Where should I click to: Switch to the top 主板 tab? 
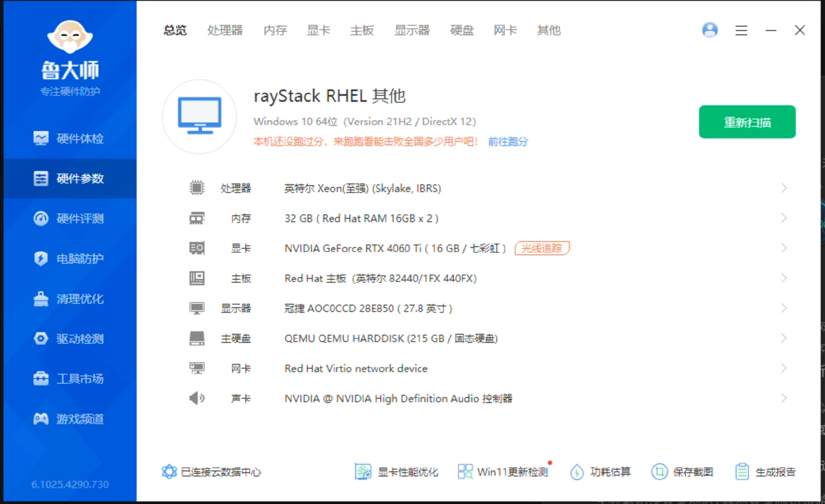(362, 30)
